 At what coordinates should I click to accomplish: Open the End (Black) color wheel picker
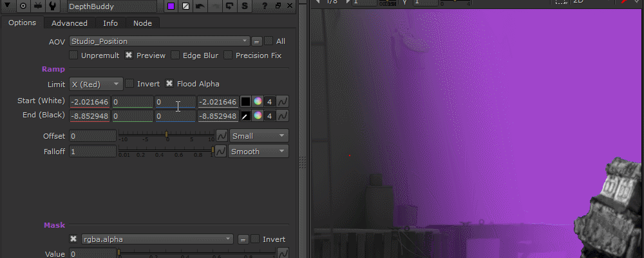[258, 116]
